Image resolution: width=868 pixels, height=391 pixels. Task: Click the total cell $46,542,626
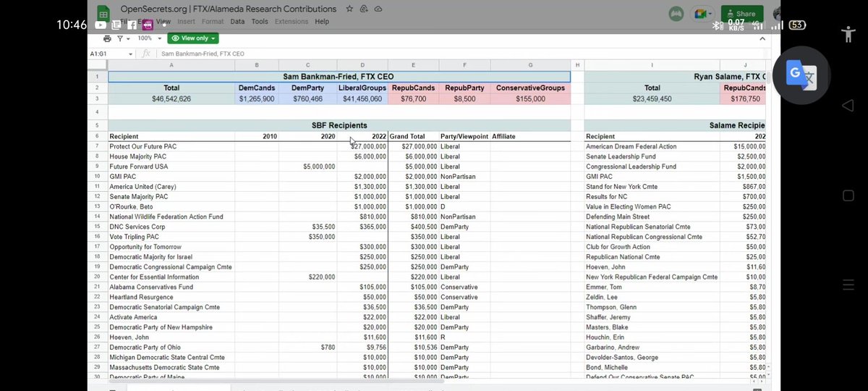click(171, 98)
